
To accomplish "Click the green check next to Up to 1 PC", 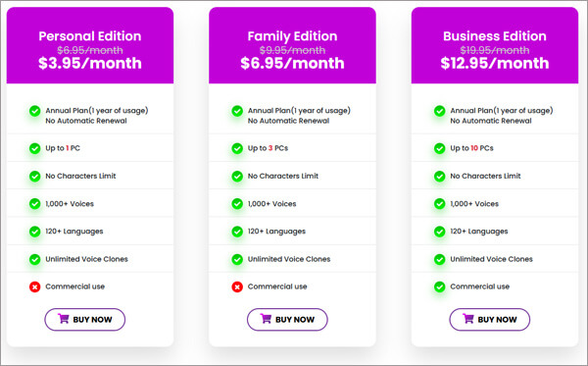I will pyautogui.click(x=35, y=148).
